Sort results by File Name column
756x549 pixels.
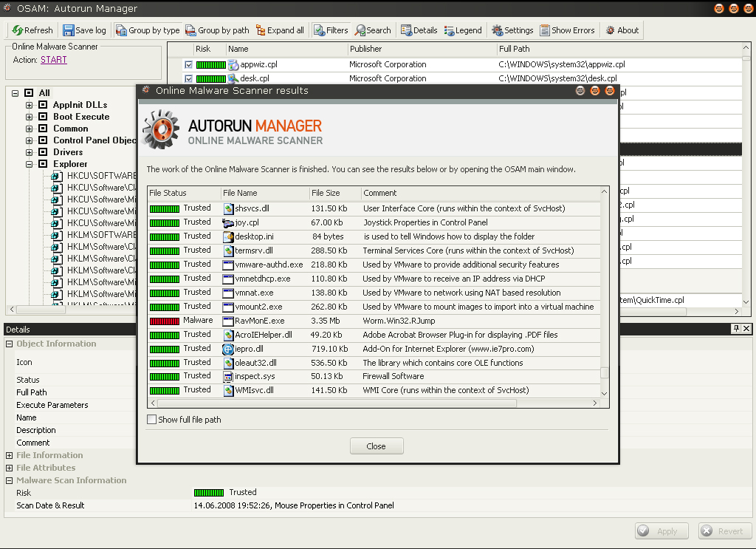pos(265,193)
